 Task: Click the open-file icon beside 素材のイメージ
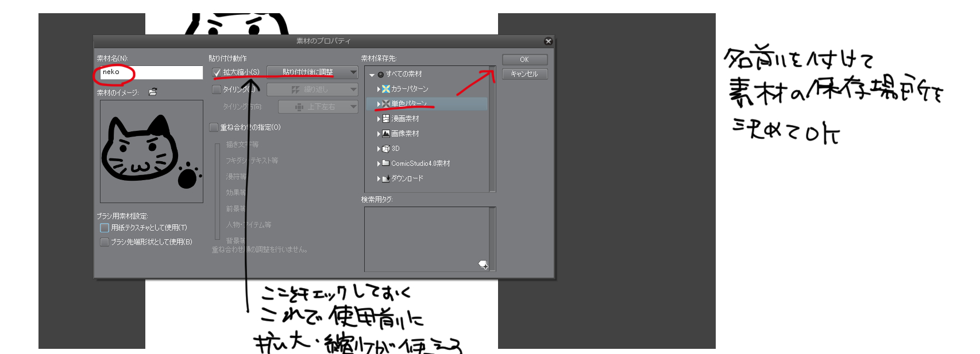[x=153, y=92]
